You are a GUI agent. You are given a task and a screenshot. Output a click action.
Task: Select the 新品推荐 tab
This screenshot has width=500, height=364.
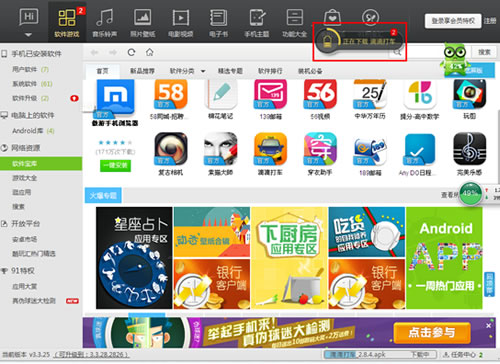(x=142, y=71)
